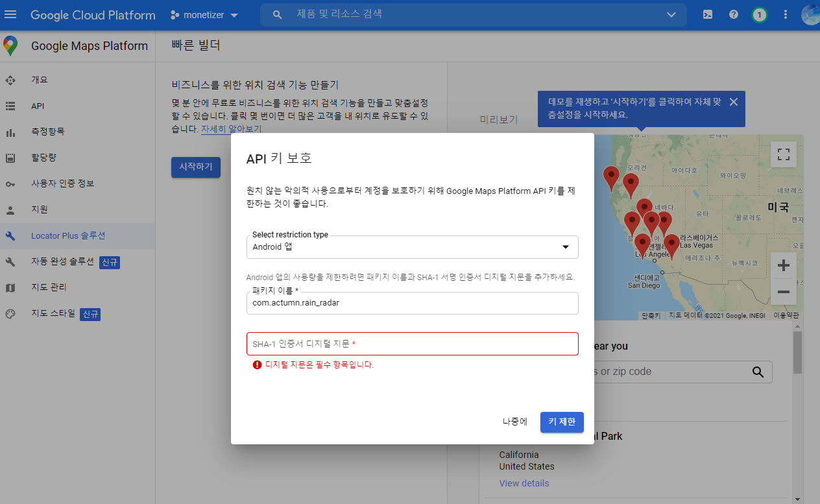Close the demo tooltip with X
The width and height of the screenshot is (820, 504).
point(734,102)
